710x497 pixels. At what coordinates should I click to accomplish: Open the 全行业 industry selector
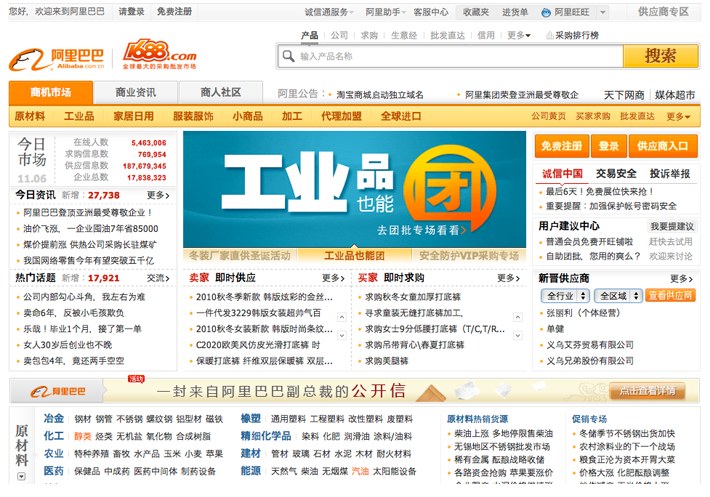565,296
